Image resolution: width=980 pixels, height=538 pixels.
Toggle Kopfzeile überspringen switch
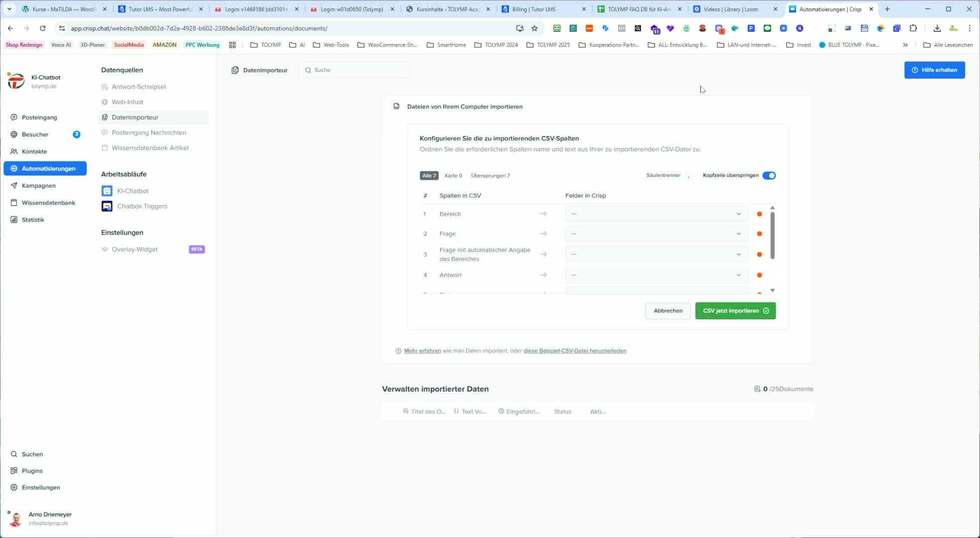pos(769,175)
